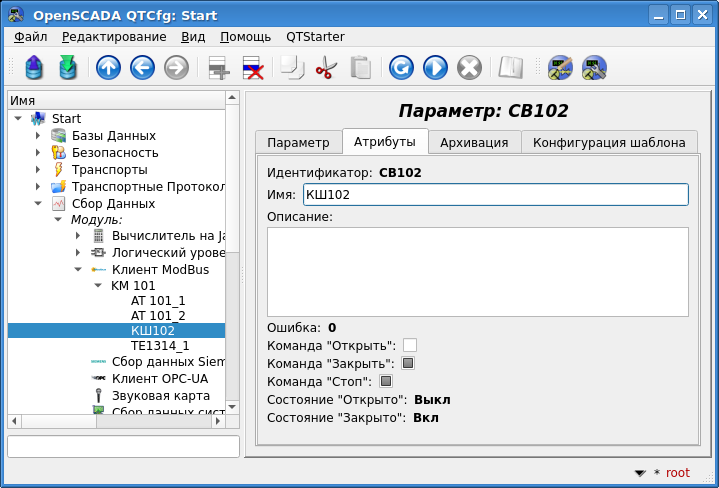Click the load from database toolbar icon
719x488 pixels.
point(35,68)
